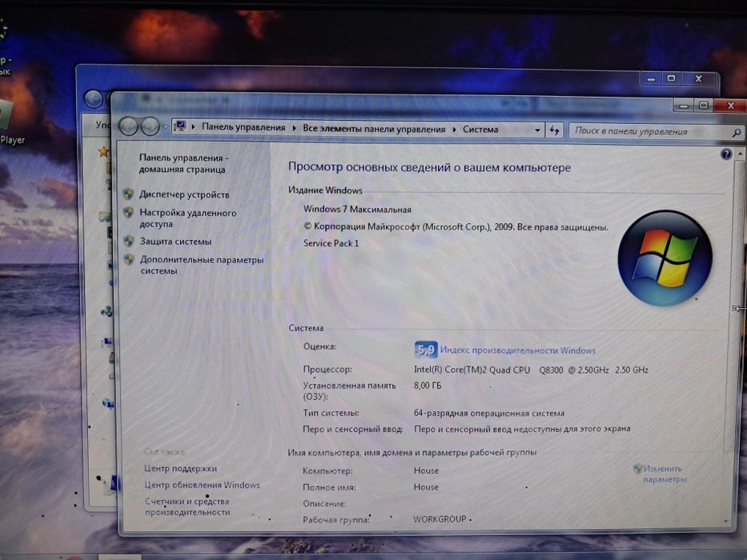Click shield icon next to Изменить параметры
Viewport: 747px width, 560px height.
(637, 469)
